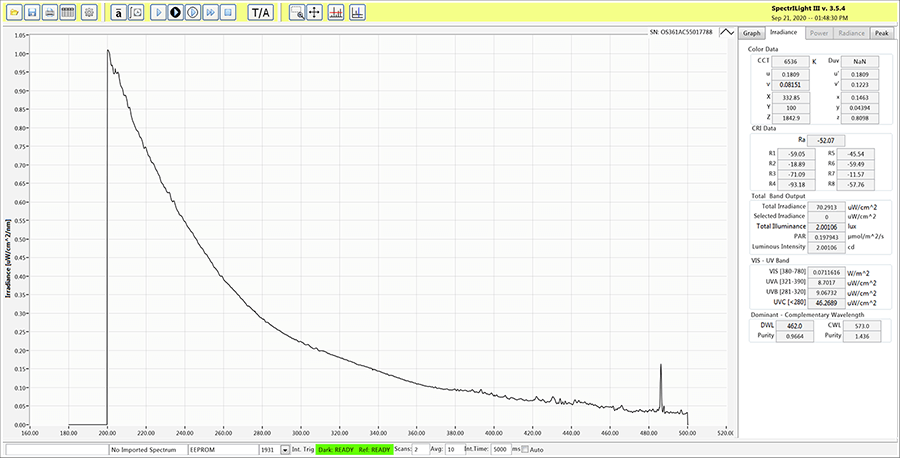Open settings via the gear icon

tap(89, 12)
